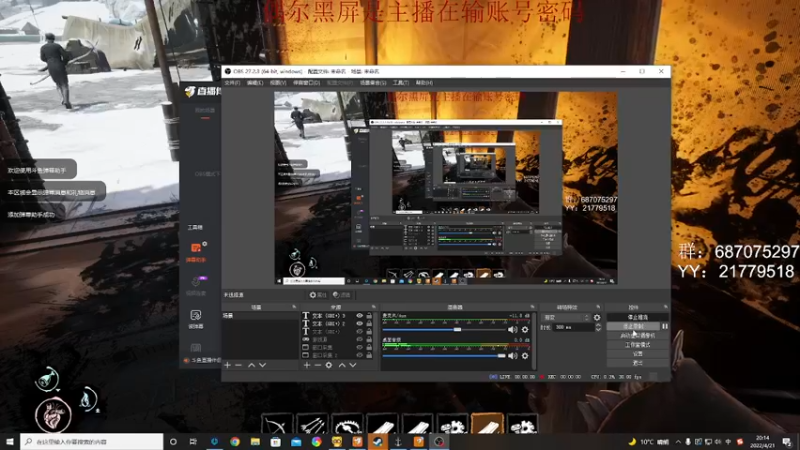This screenshot has height=450, width=800.
Task: Open Windows Start menu
Action: click(x=10, y=441)
